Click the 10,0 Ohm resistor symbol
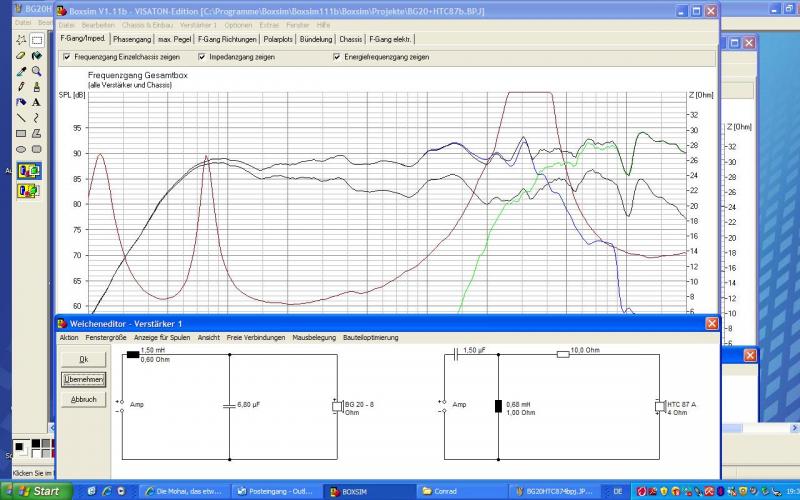The height and width of the screenshot is (500, 800). pyautogui.click(x=564, y=354)
